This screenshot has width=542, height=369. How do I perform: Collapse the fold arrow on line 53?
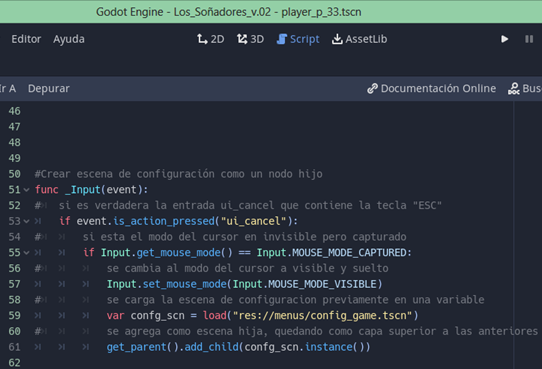point(27,221)
